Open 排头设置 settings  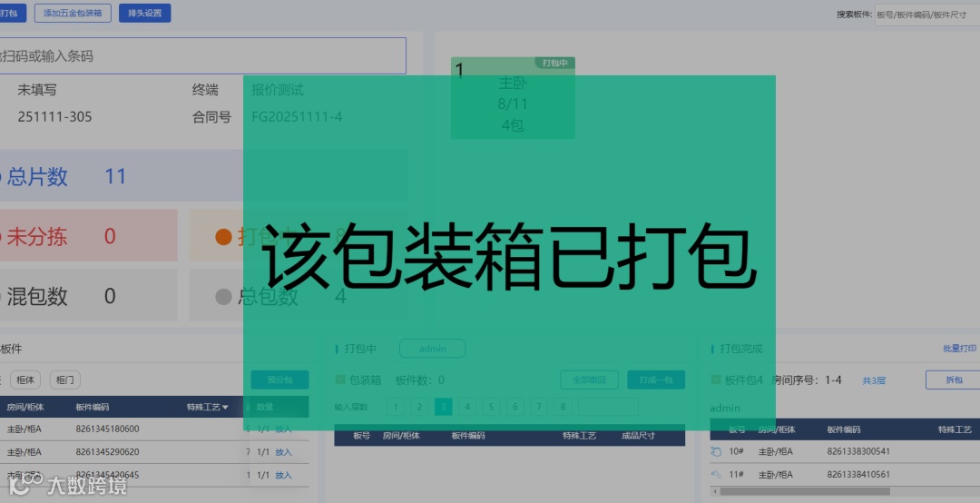(144, 13)
